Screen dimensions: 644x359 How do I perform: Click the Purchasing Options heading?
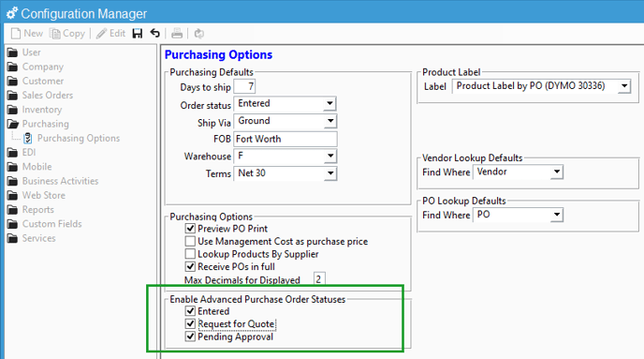[218, 54]
